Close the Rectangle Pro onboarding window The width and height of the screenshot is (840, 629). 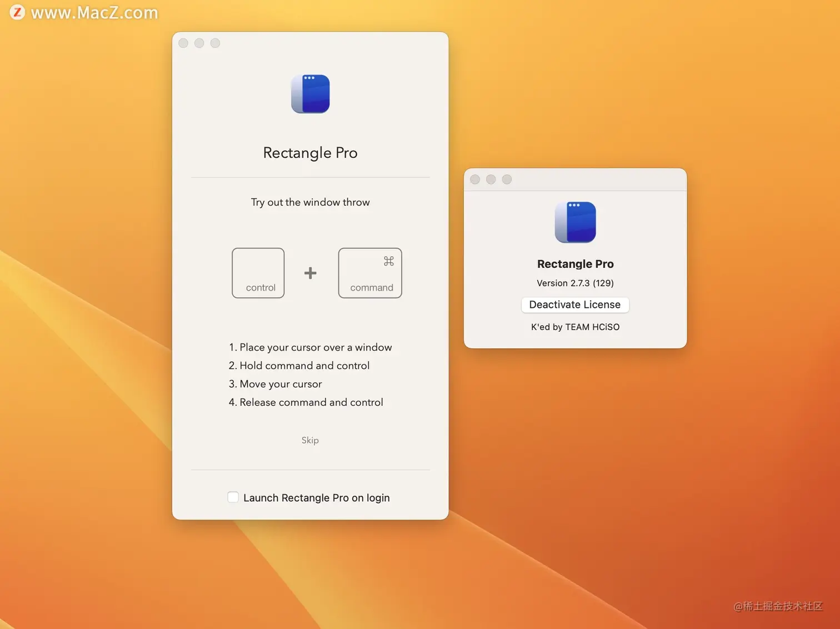(x=183, y=43)
